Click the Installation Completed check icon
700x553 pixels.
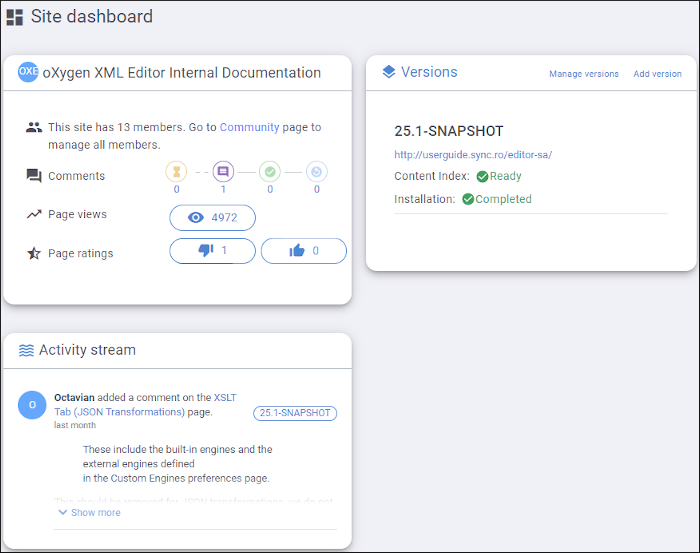pyautogui.click(x=468, y=199)
